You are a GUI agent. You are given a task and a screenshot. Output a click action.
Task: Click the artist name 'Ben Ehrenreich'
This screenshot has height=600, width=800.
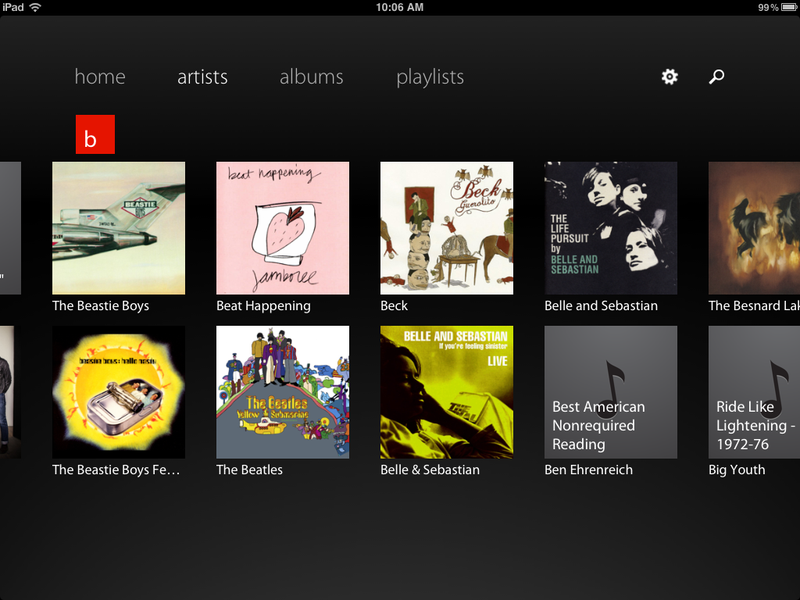coord(588,469)
